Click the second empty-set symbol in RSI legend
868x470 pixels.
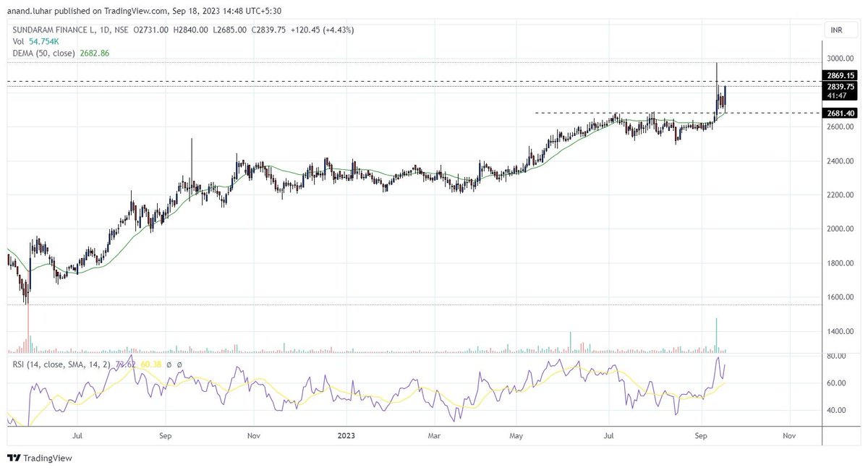coord(180,364)
